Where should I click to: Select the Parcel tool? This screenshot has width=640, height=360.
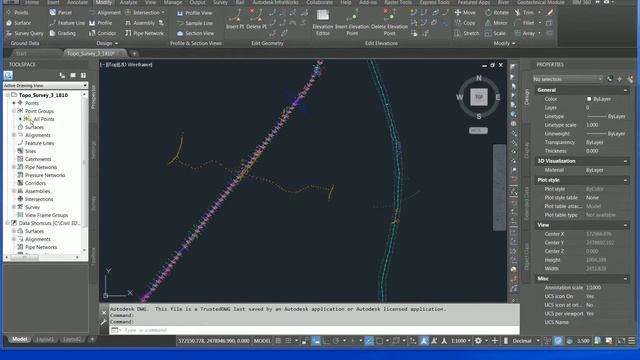(x=60, y=12)
